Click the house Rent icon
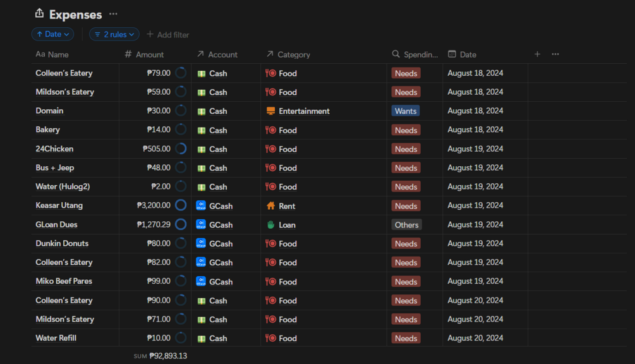Image resolution: width=635 pixels, height=364 pixels. tap(271, 205)
